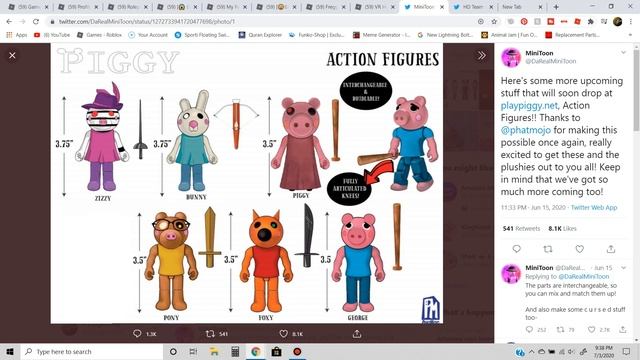Screen dimensions: 640x360
Task: Open MiniToon avatar on the reply tweet
Action: tap(511, 273)
